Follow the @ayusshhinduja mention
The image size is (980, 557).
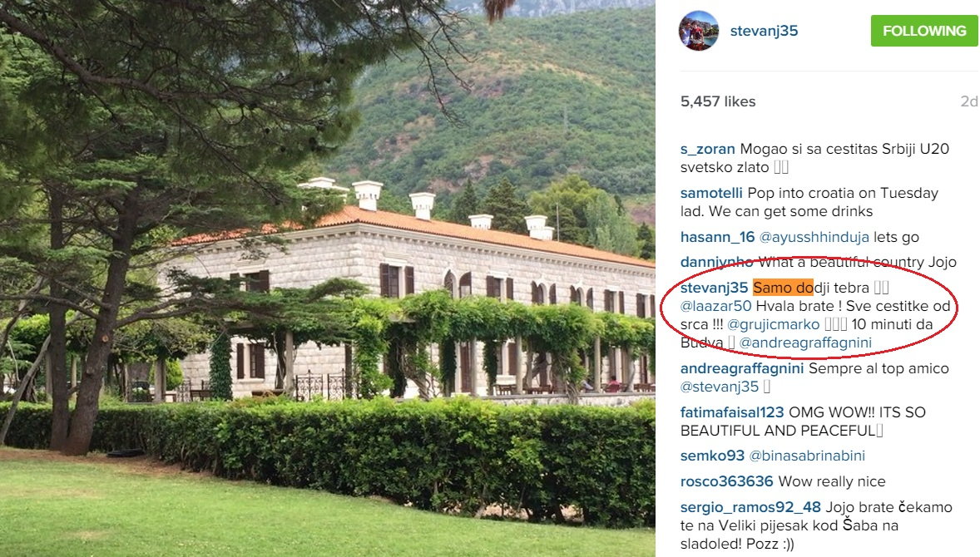click(814, 237)
